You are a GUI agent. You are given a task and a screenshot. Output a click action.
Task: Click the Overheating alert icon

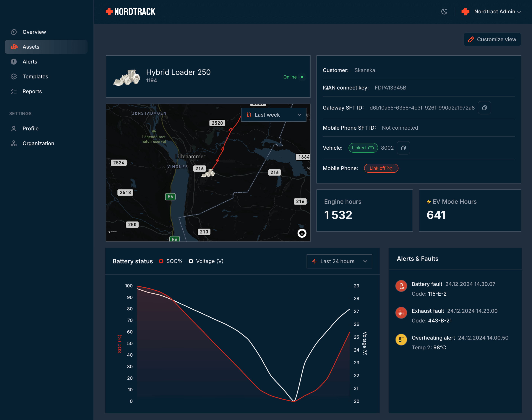[401, 340]
